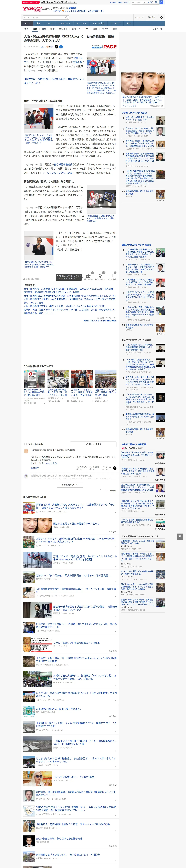Click the 購入履歴 link

(152, 18)
